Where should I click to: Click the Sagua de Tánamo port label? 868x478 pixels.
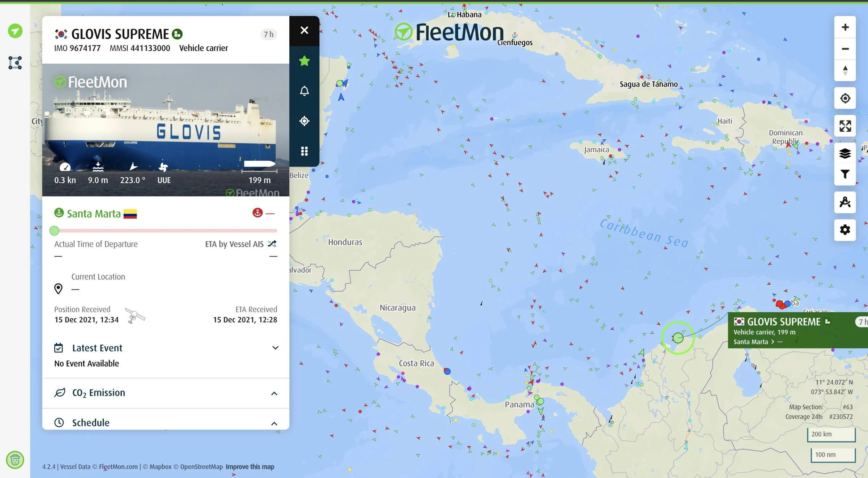(648, 84)
